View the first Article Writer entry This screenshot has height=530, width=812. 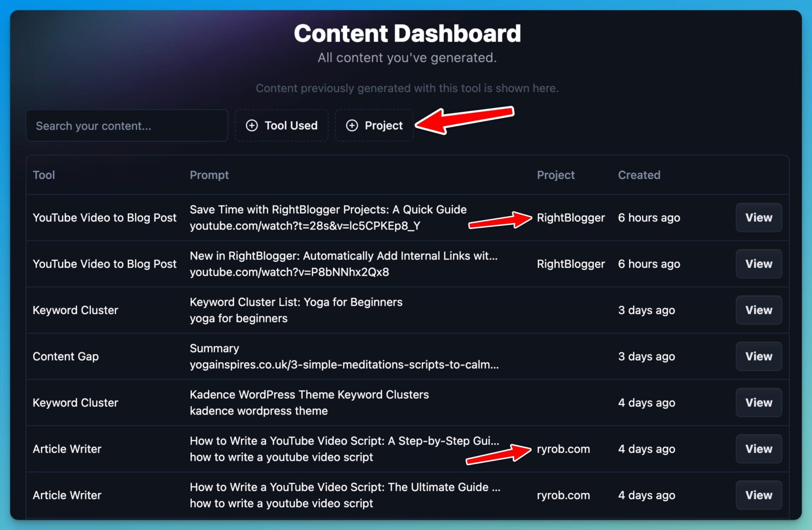click(758, 449)
